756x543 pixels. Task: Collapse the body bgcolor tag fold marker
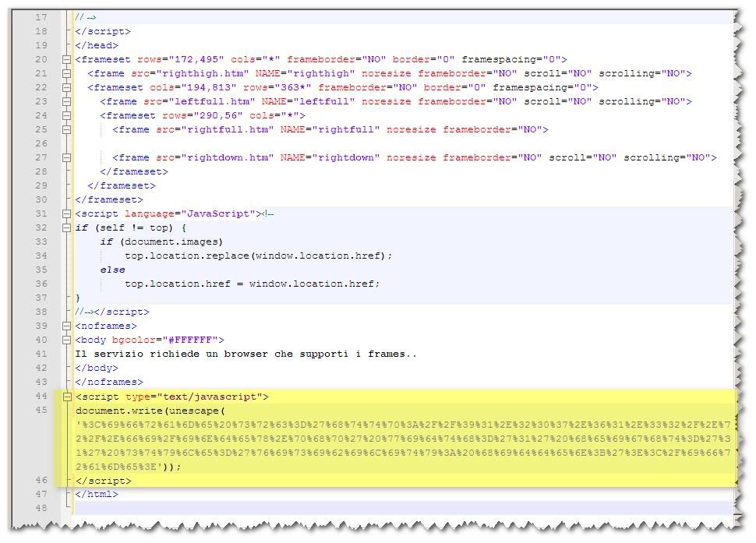67,340
